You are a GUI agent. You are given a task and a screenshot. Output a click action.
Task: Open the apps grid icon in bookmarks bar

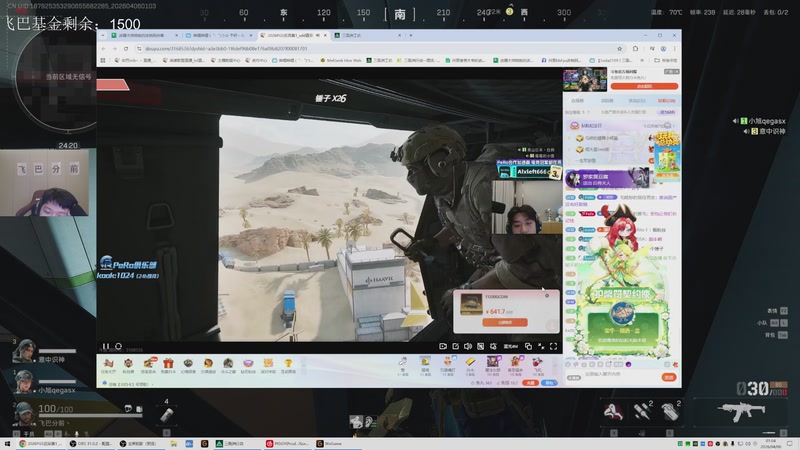pos(103,60)
